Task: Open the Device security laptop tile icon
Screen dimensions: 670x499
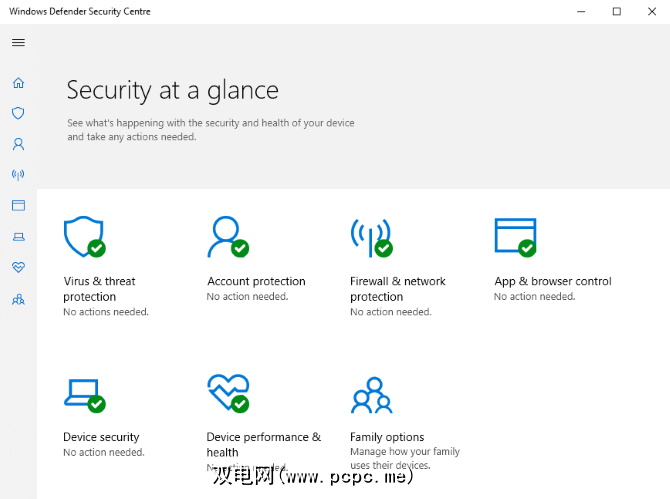Action: coord(82,393)
